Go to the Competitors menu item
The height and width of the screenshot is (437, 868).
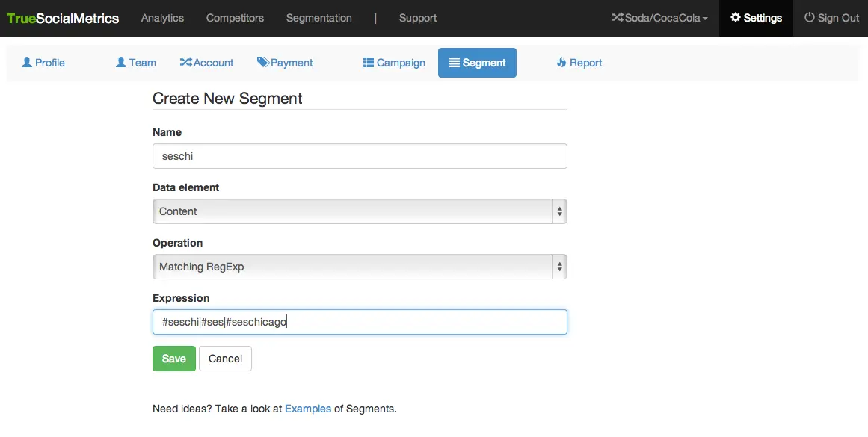pyautogui.click(x=235, y=18)
